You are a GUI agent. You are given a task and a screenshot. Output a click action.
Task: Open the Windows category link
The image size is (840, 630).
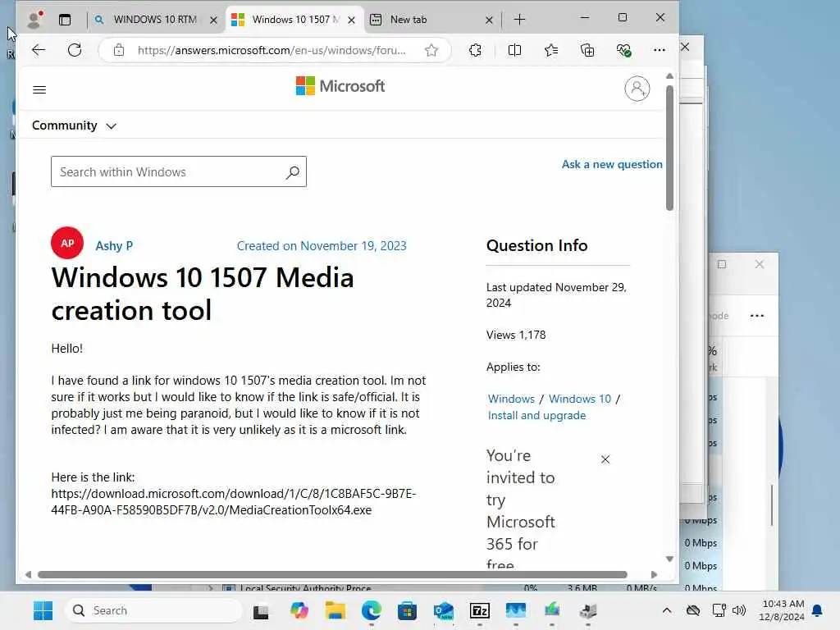511,399
